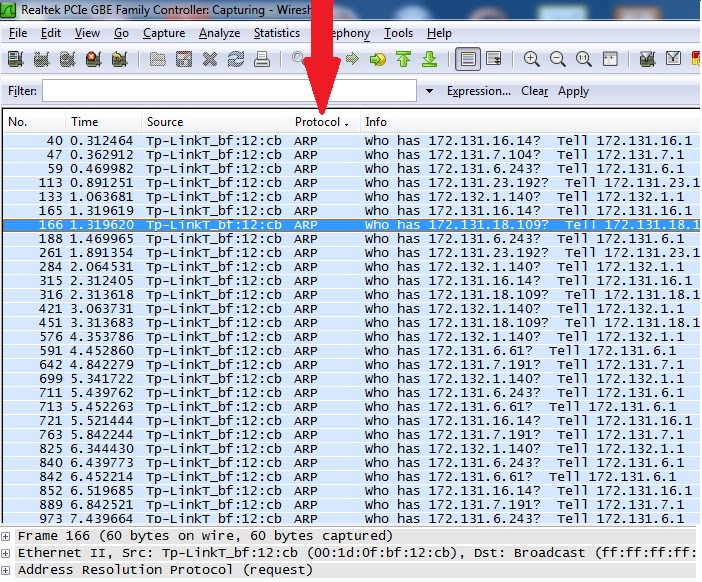Open the Statistics menu

pyautogui.click(x=277, y=33)
